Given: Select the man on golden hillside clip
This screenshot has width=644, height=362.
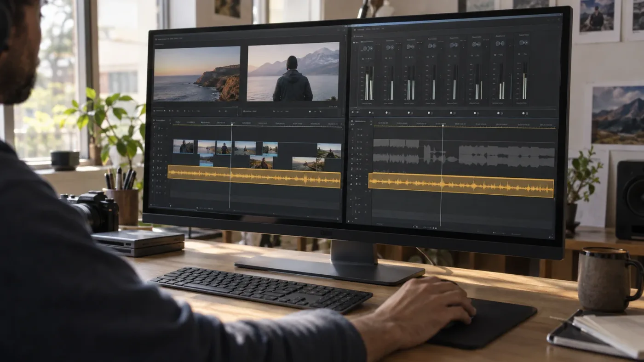Looking at the screenshot, I should coord(261,162).
